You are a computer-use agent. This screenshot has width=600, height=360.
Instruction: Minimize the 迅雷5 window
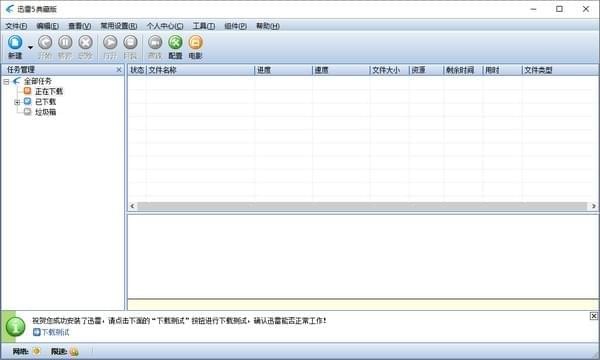pos(533,9)
